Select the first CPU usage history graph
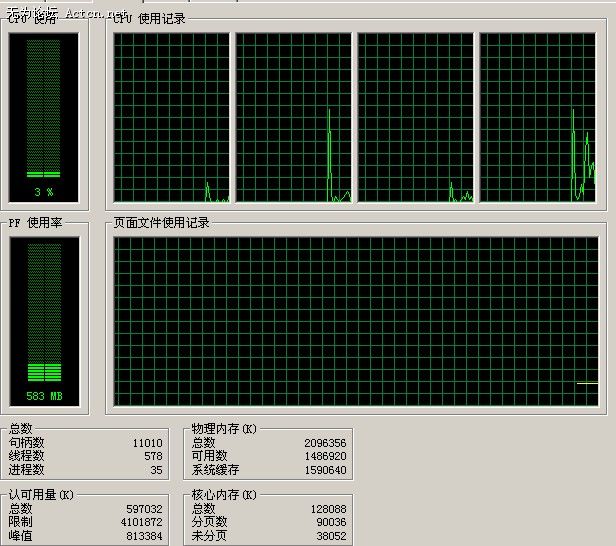The image size is (616, 546). click(172, 118)
